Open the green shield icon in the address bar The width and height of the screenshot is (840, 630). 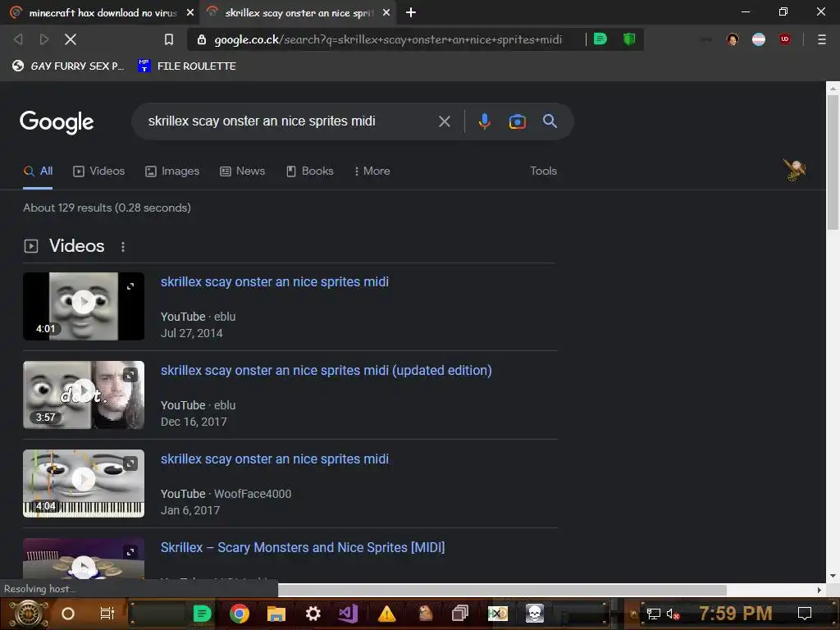(x=629, y=39)
